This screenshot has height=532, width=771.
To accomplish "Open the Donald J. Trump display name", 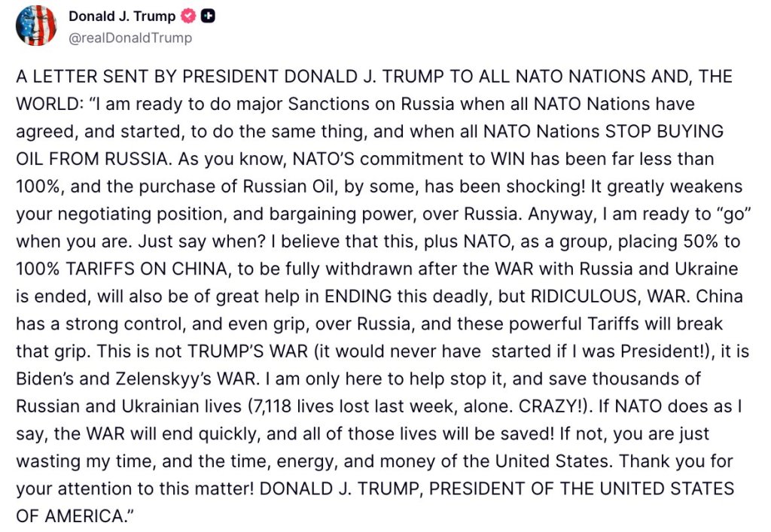I will pyautogui.click(x=122, y=17).
